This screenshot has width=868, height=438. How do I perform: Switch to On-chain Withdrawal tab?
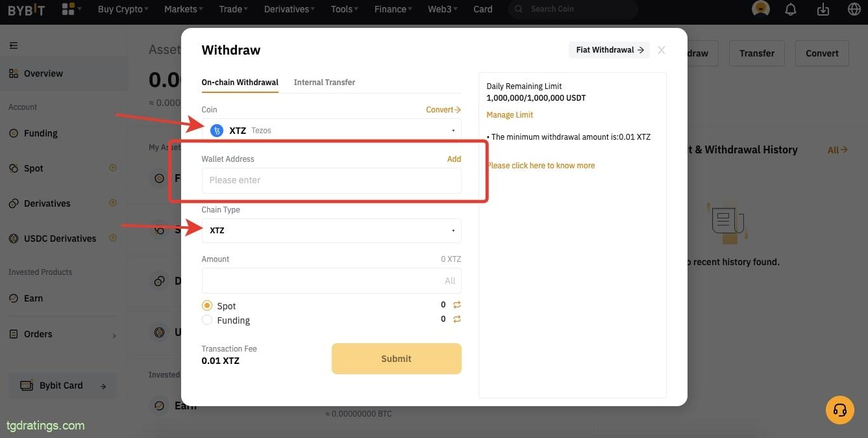point(240,83)
